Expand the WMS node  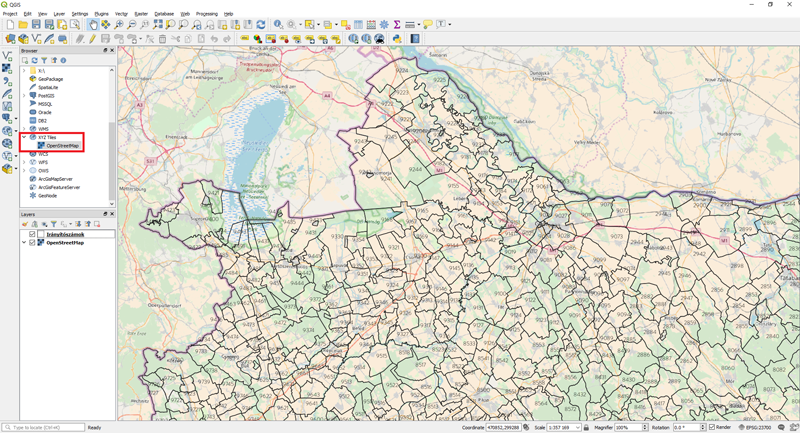pos(24,129)
